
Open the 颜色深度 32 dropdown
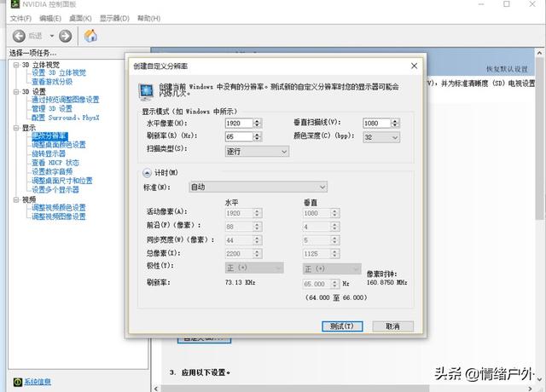click(381, 137)
